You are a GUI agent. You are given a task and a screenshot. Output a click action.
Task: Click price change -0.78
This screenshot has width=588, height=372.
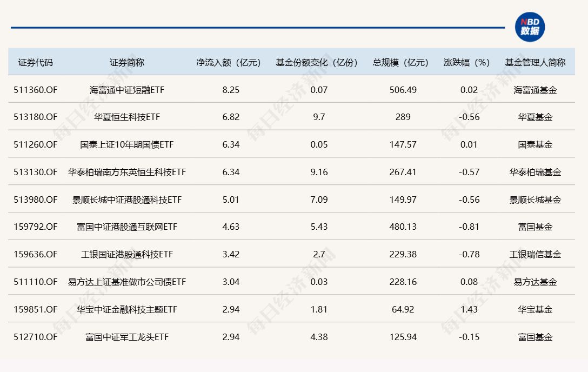[469, 254]
